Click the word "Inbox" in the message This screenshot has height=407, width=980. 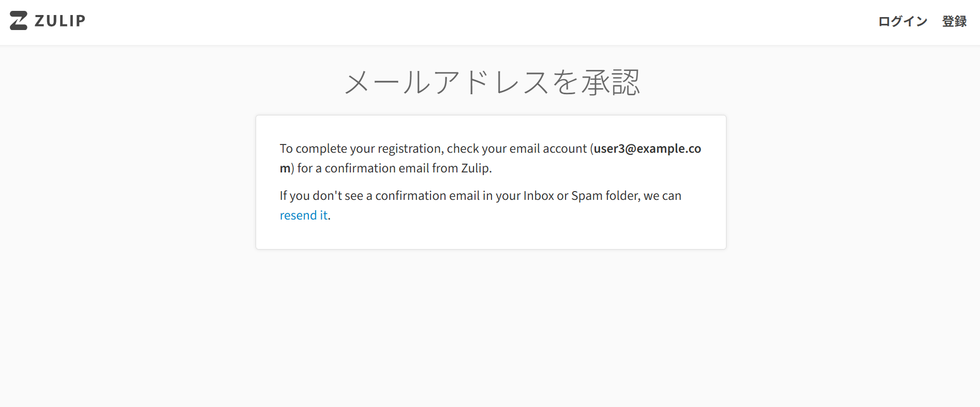coord(539,196)
